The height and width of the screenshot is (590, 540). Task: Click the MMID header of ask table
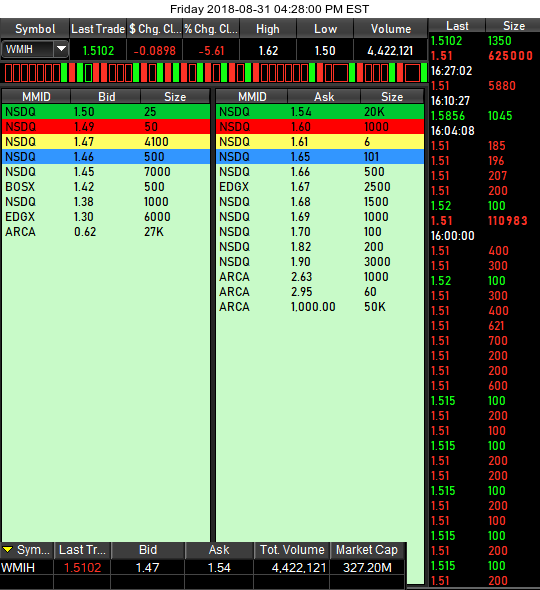(252, 97)
